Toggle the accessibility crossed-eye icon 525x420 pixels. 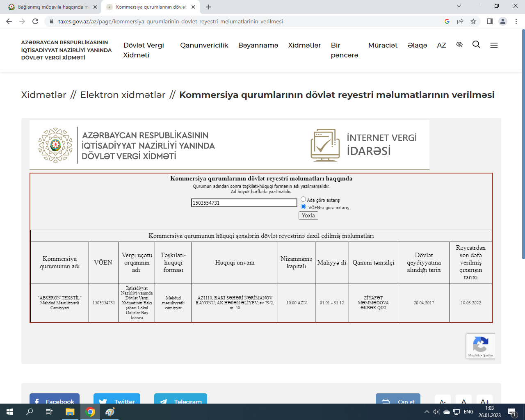[x=459, y=44]
